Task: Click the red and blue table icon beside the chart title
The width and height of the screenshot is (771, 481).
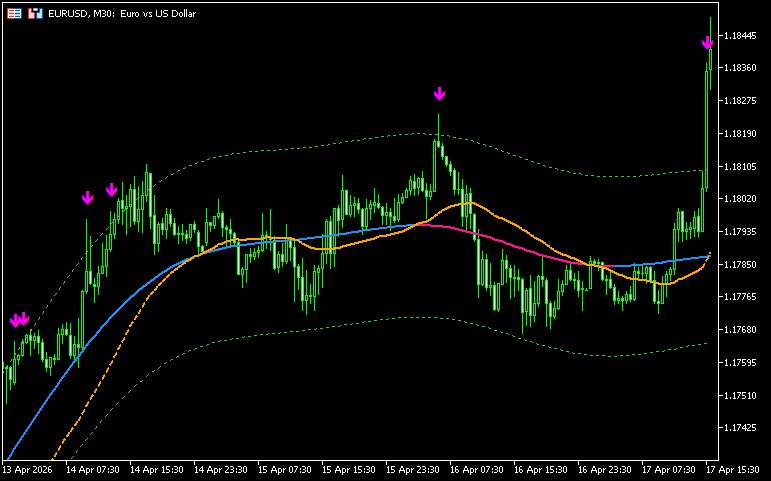Action: point(14,14)
